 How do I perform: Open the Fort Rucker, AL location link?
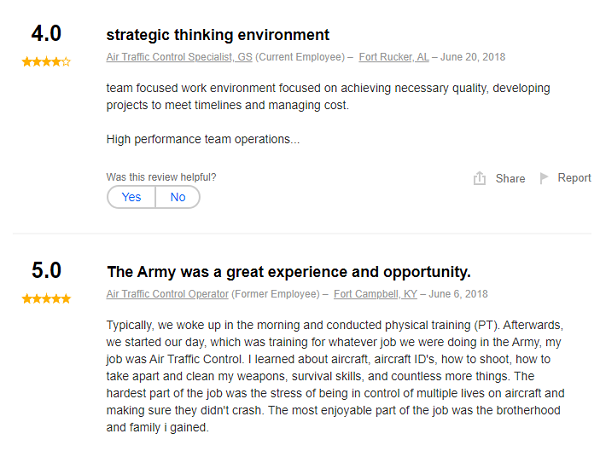(394, 58)
